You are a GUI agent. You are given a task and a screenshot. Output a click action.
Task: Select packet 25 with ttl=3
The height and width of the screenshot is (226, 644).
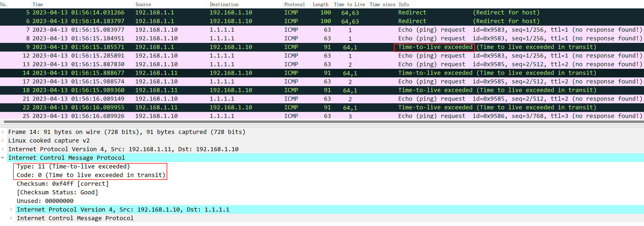click(322, 116)
